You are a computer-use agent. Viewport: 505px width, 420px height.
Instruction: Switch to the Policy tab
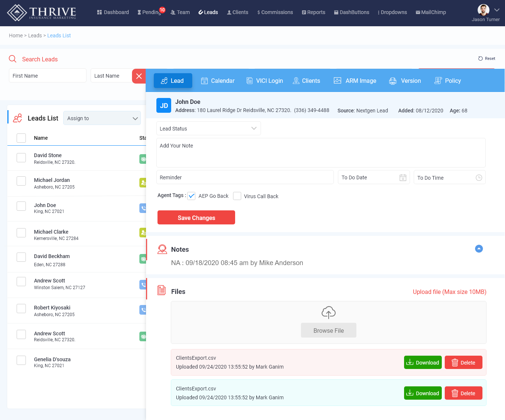point(448,81)
